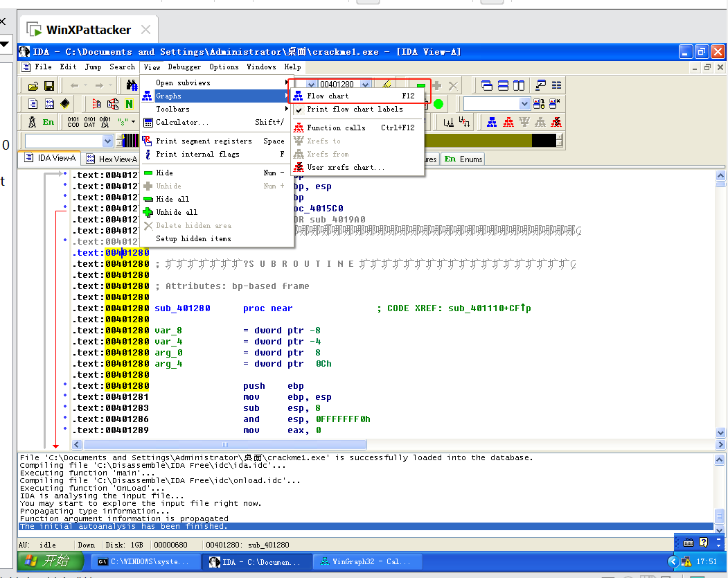Select the IDA View-A tab
This screenshot has width=728, height=578.
(x=50, y=158)
